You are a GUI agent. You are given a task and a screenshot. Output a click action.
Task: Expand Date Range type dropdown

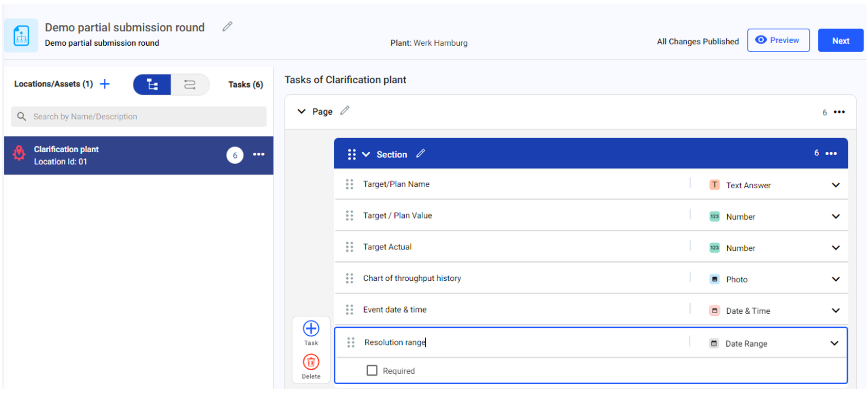(x=834, y=343)
